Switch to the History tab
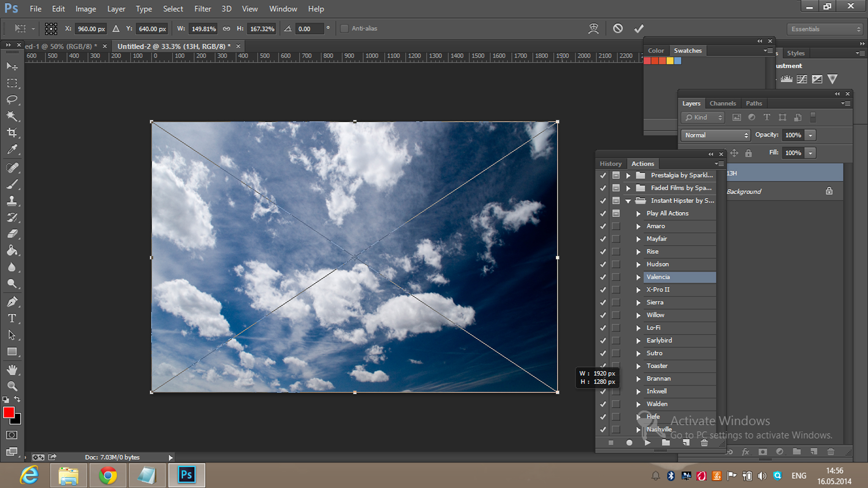Screen dimensions: 868x488 610,164
